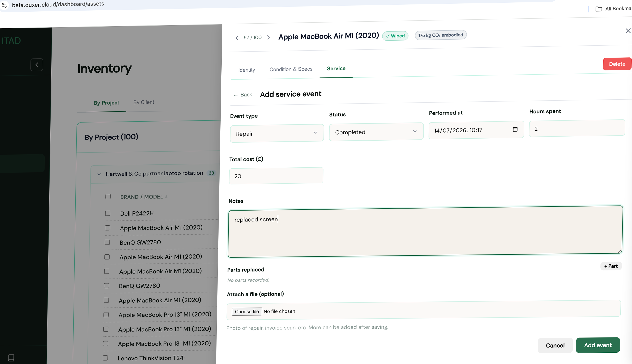Go to previous asset with left chevron
This screenshot has width=632, height=364.
(237, 38)
